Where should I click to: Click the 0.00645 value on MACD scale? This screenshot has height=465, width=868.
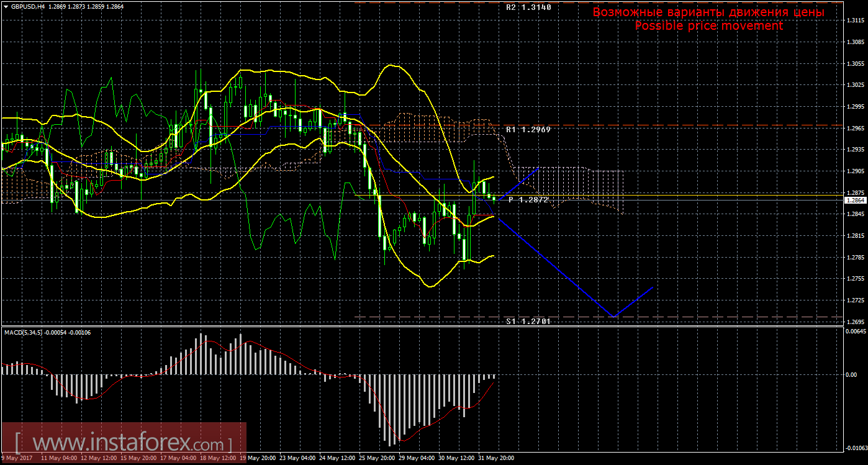tap(856, 332)
